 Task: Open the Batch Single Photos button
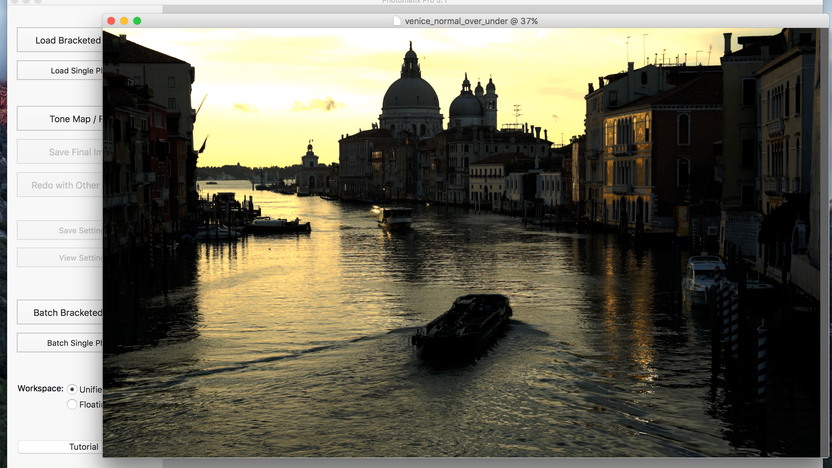click(60, 343)
